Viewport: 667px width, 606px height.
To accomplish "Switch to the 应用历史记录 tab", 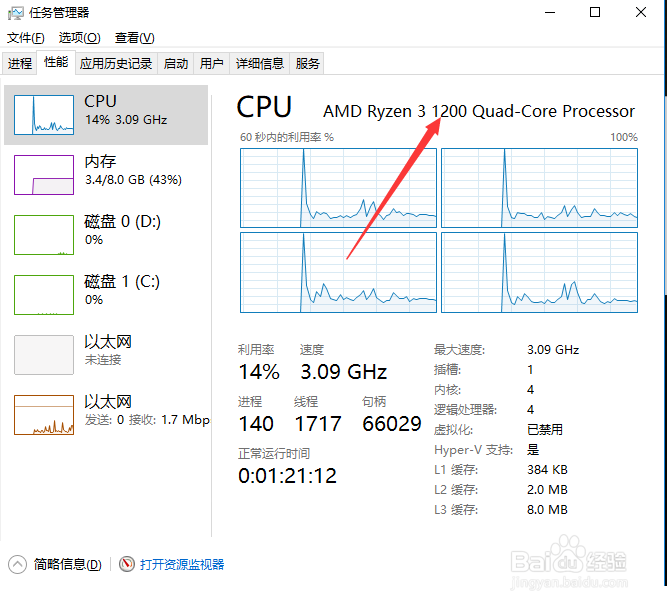I will point(116,63).
